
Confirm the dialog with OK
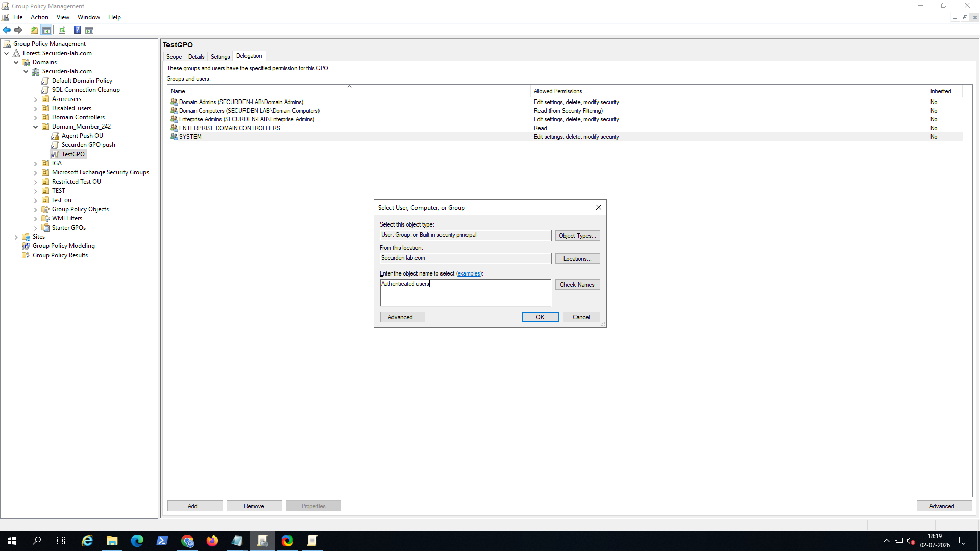pos(540,317)
